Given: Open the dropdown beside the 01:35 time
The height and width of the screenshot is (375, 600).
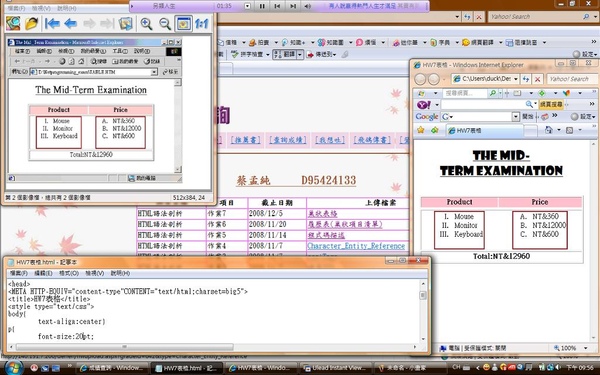Looking at the screenshot, I should coord(248,6).
